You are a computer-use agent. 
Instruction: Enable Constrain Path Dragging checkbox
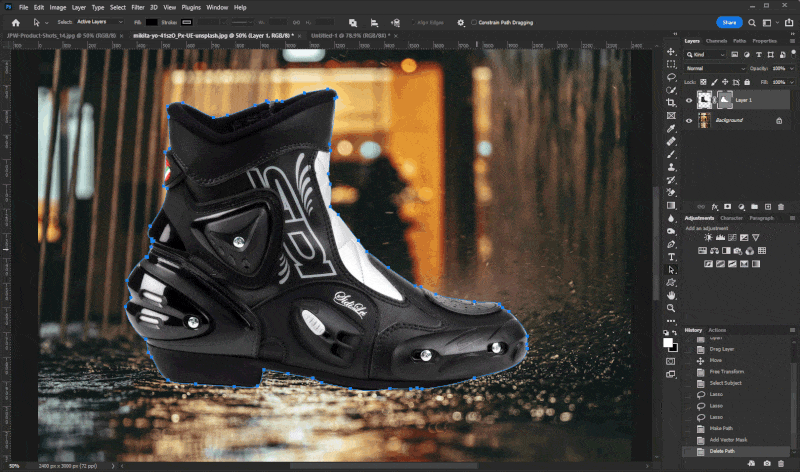pyautogui.click(x=474, y=22)
